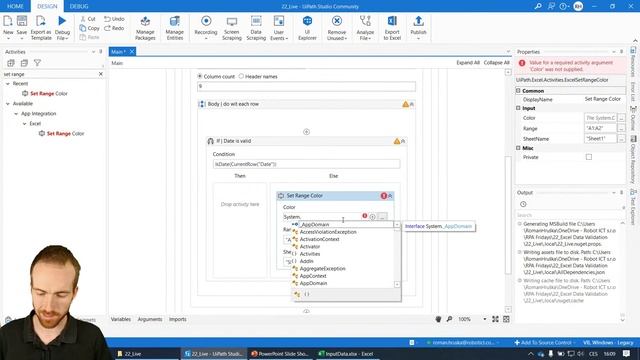The width and height of the screenshot is (640, 360).
Task: Open Export as Template
Action: pyautogui.click(x=41, y=27)
